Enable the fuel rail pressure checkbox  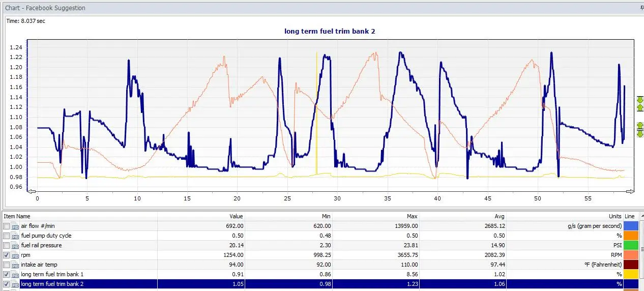point(6,245)
